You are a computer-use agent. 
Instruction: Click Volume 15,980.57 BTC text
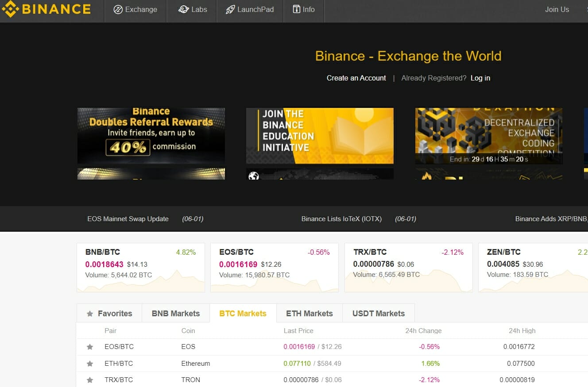[255, 275]
